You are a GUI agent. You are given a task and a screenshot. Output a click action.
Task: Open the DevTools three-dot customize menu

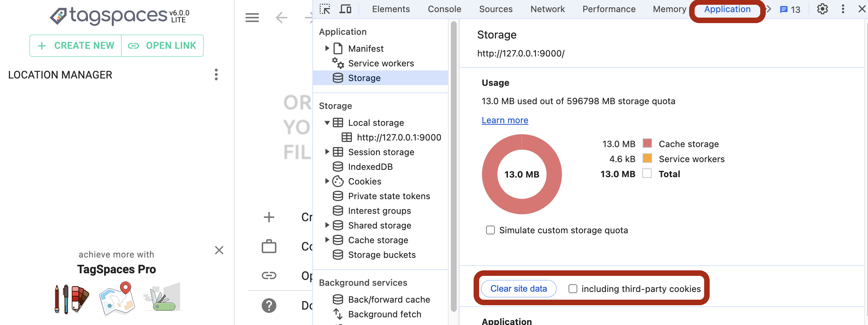pyautogui.click(x=843, y=9)
